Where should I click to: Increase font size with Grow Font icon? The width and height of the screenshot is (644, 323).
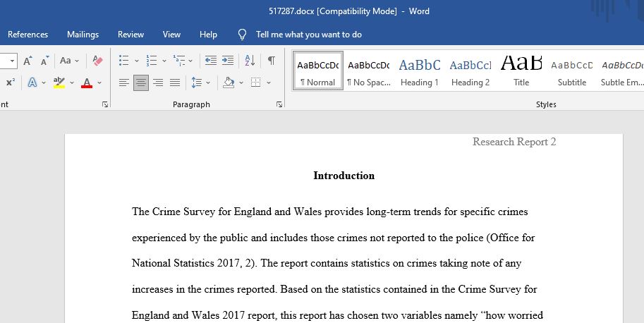28,61
